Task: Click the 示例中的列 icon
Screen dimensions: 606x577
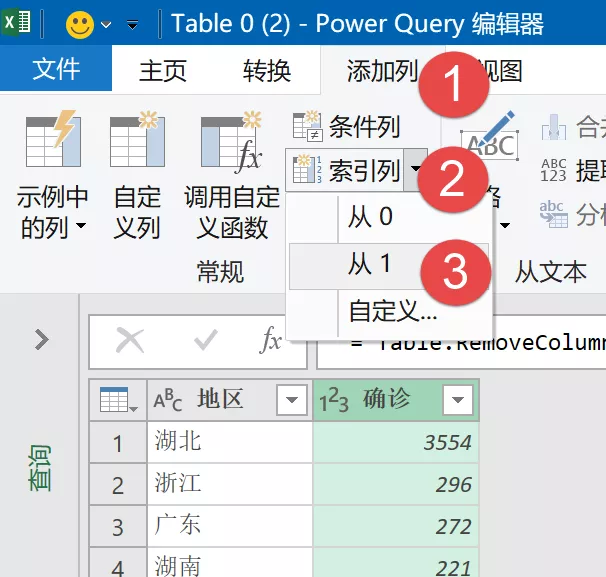Action: 53,138
